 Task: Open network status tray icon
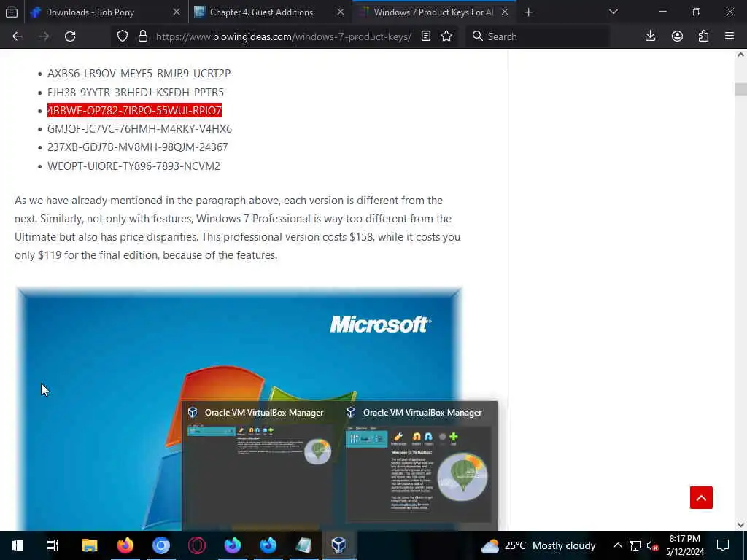click(x=635, y=545)
